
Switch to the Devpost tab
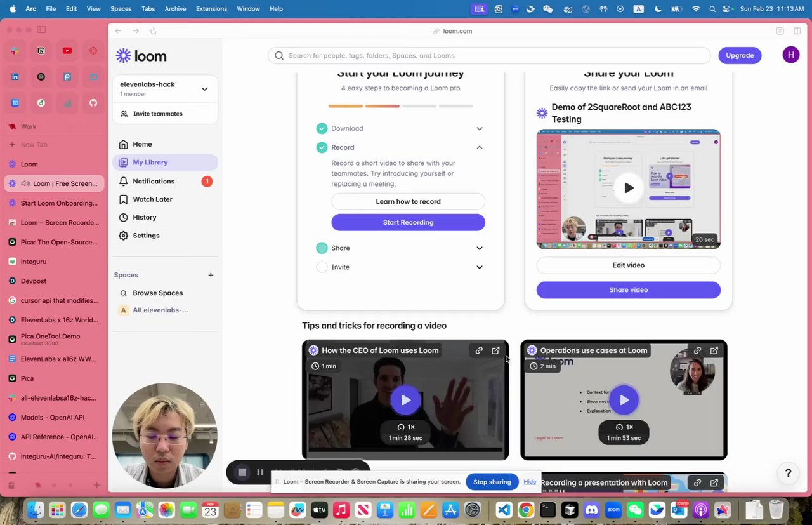click(x=55, y=281)
